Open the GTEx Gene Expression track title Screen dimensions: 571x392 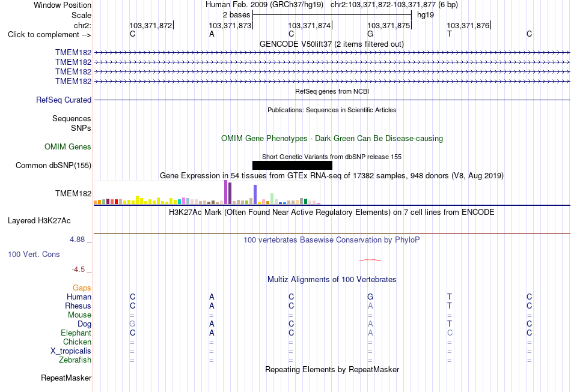point(331,176)
